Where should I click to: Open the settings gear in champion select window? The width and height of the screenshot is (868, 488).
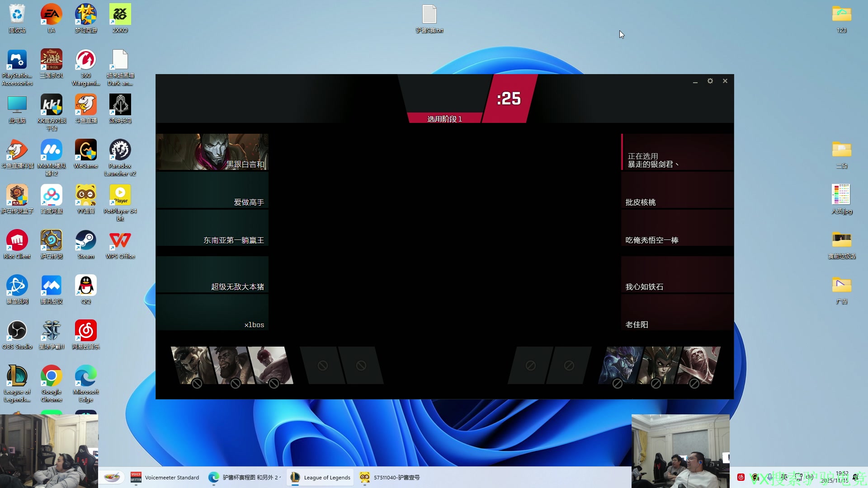(x=710, y=81)
